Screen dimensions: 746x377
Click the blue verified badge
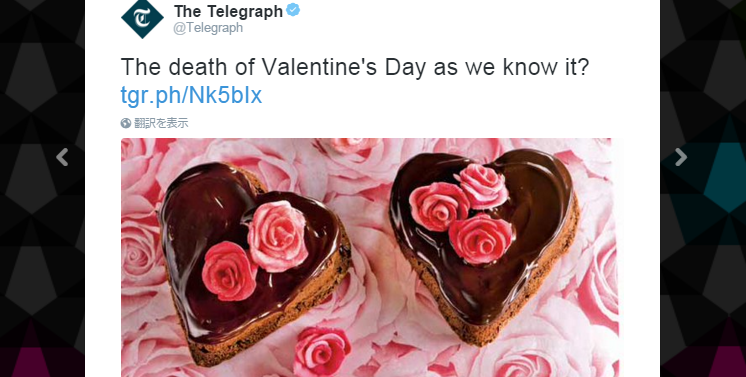pyautogui.click(x=293, y=10)
